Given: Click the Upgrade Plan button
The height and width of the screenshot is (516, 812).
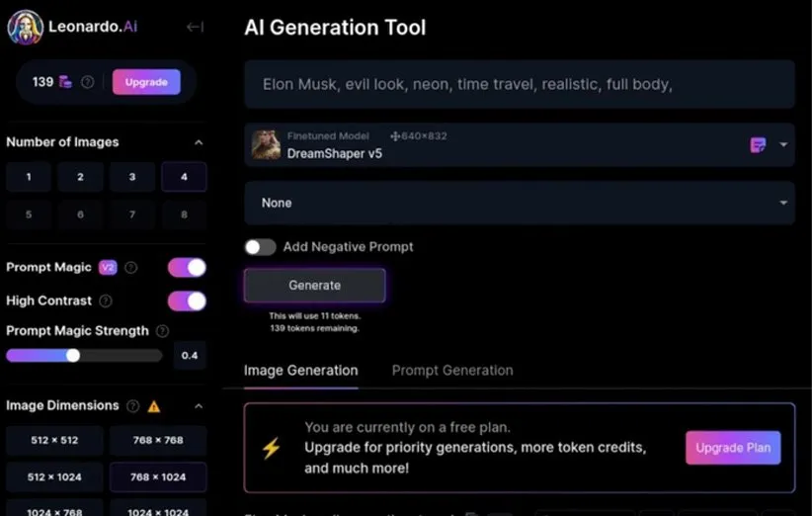Looking at the screenshot, I should point(733,448).
